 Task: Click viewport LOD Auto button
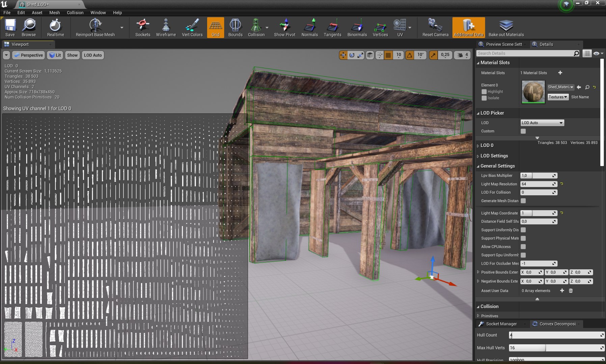(x=93, y=55)
